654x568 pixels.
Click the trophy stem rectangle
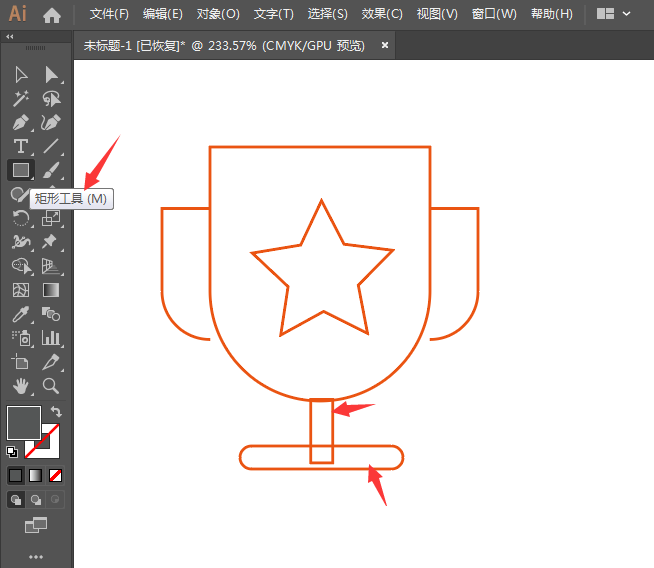pyautogui.click(x=322, y=431)
